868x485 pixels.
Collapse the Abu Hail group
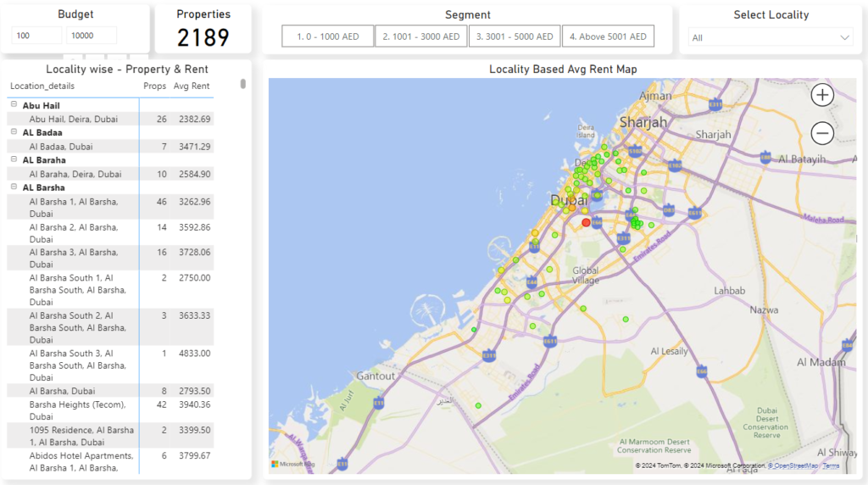point(14,104)
